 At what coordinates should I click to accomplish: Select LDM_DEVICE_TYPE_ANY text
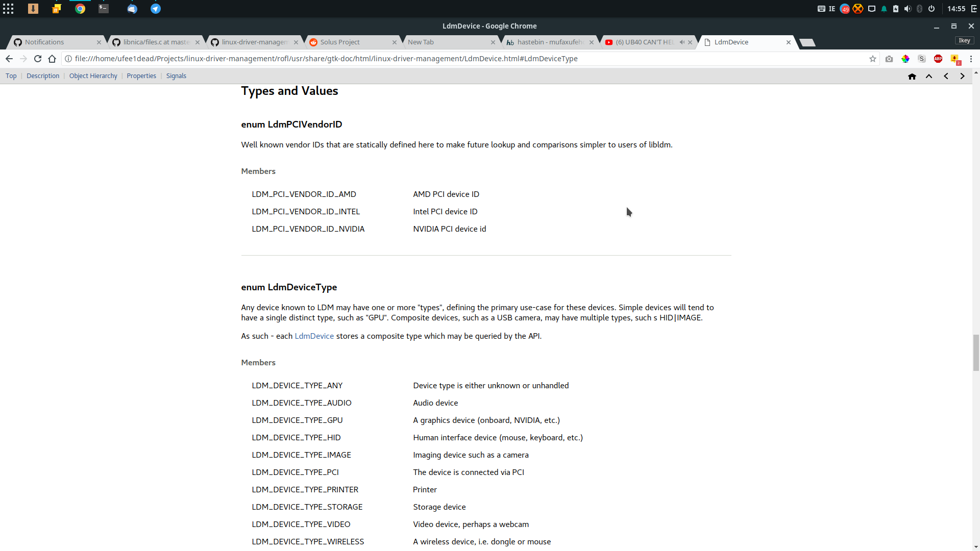[x=297, y=386]
